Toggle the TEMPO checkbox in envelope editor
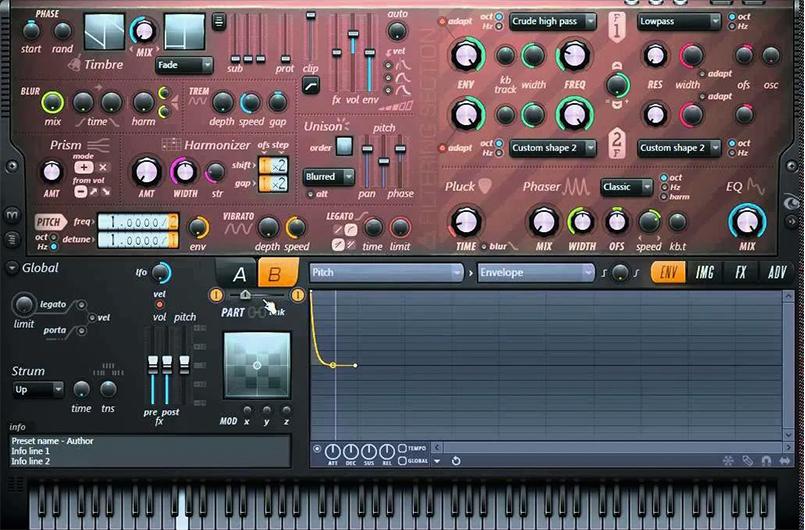 tap(402, 448)
